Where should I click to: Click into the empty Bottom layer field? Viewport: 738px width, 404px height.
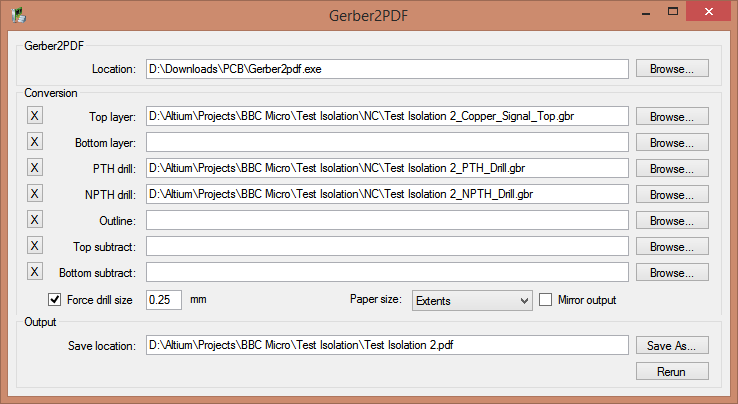tap(387, 142)
